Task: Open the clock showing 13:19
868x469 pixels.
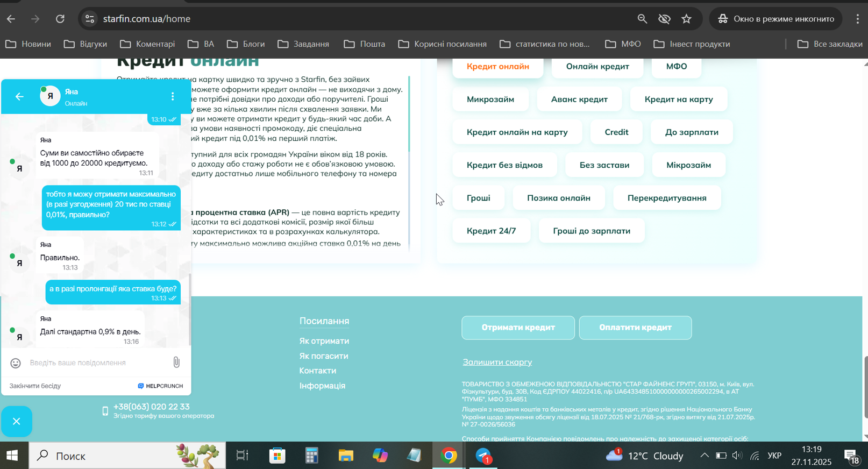Action: [x=811, y=456]
